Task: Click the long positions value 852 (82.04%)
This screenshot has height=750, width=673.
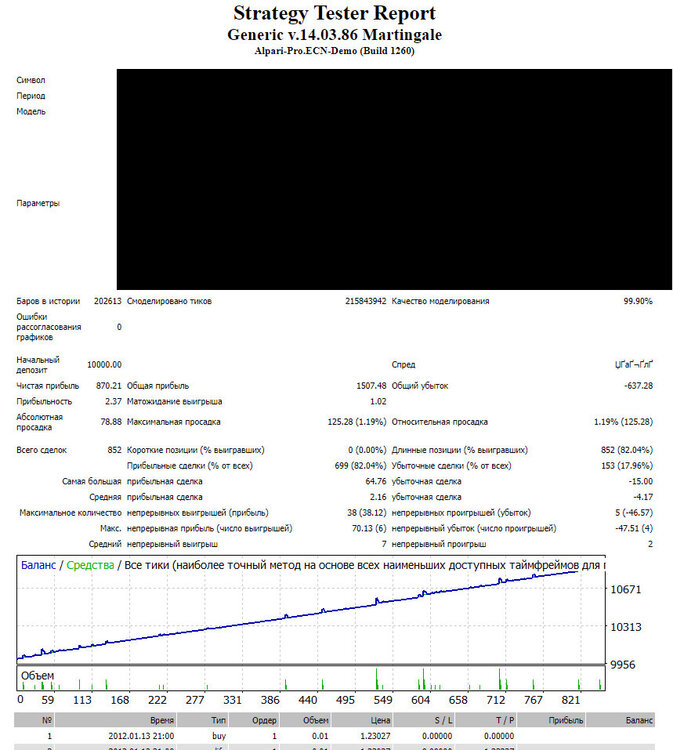Action: tap(627, 450)
